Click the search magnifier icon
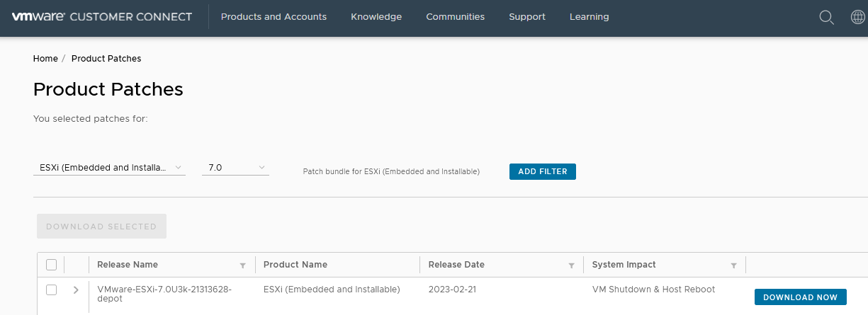Viewport: 868px width, 315px height. (826, 17)
